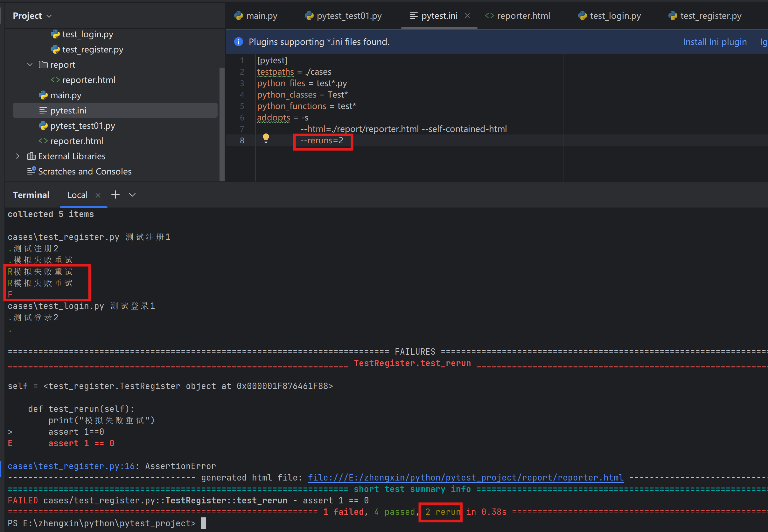Screen dimensions: 768x532
Task: Click the Python icon beside main.py in tree
Action: click(43, 95)
